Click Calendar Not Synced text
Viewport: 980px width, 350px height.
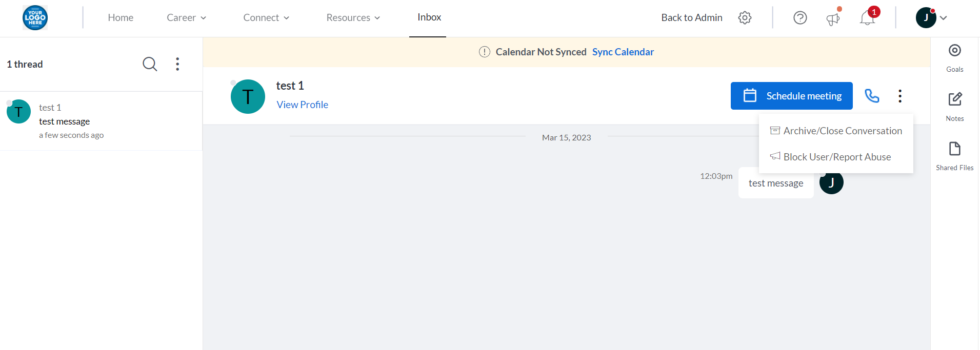[x=541, y=52]
